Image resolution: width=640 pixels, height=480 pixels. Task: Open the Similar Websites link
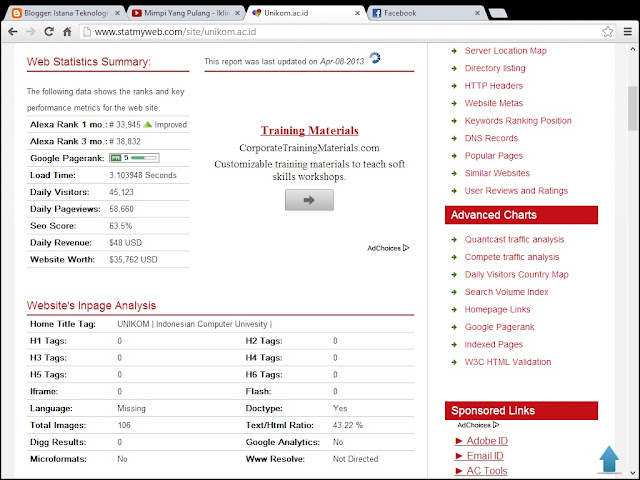tap(497, 173)
